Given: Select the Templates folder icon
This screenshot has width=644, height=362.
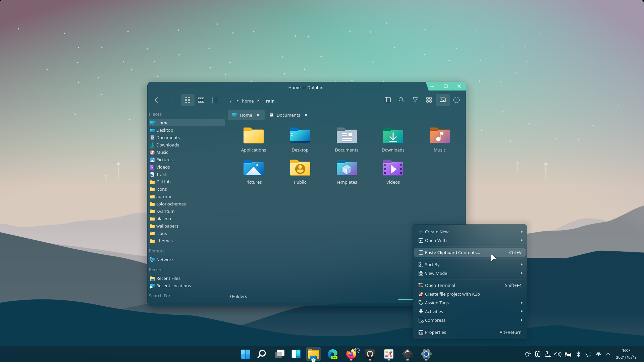Looking at the screenshot, I should coord(347,168).
